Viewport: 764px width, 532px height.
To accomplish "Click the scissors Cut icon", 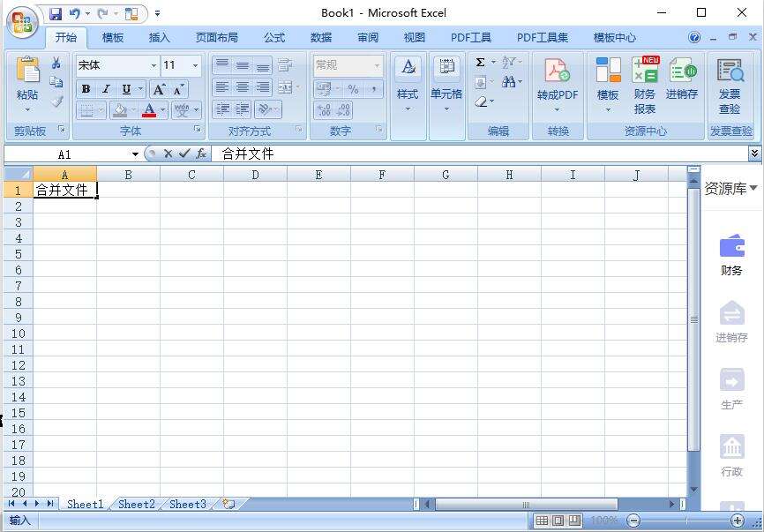I will pos(56,63).
